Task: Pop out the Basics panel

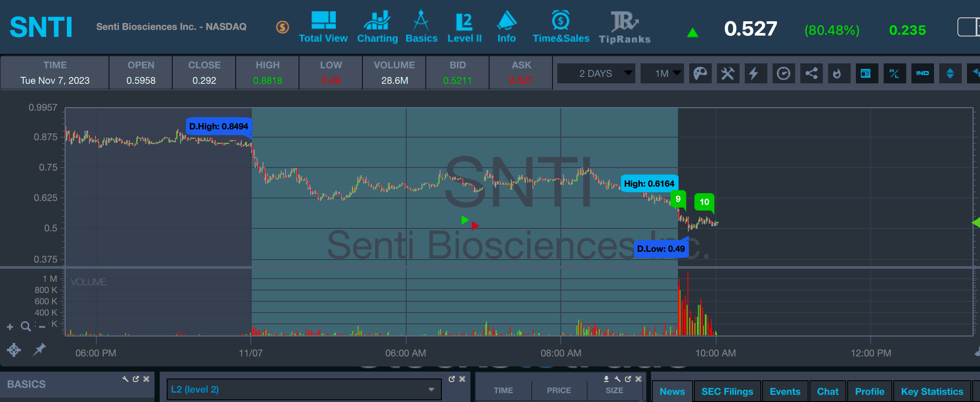Action: (136, 379)
